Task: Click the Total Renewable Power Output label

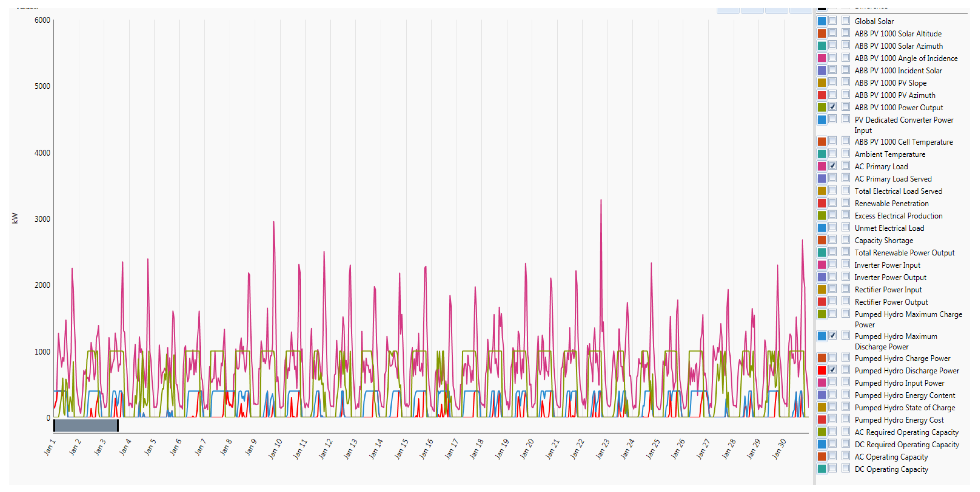Action: (904, 253)
